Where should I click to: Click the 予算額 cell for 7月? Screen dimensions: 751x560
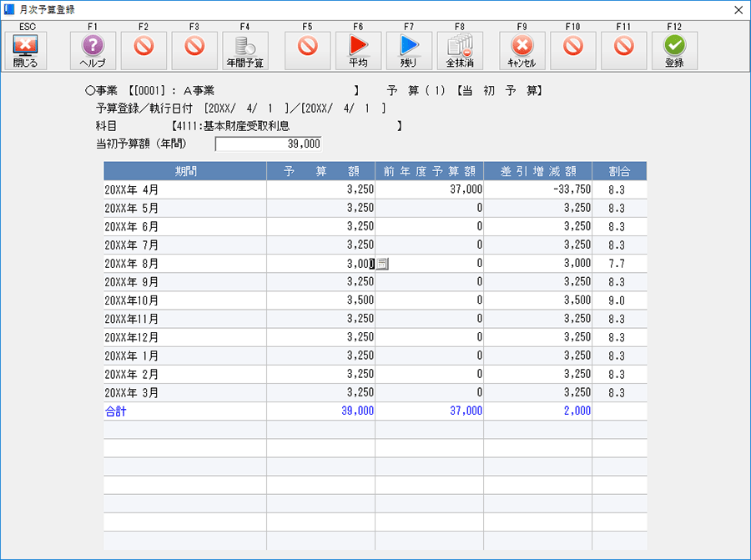(321, 245)
